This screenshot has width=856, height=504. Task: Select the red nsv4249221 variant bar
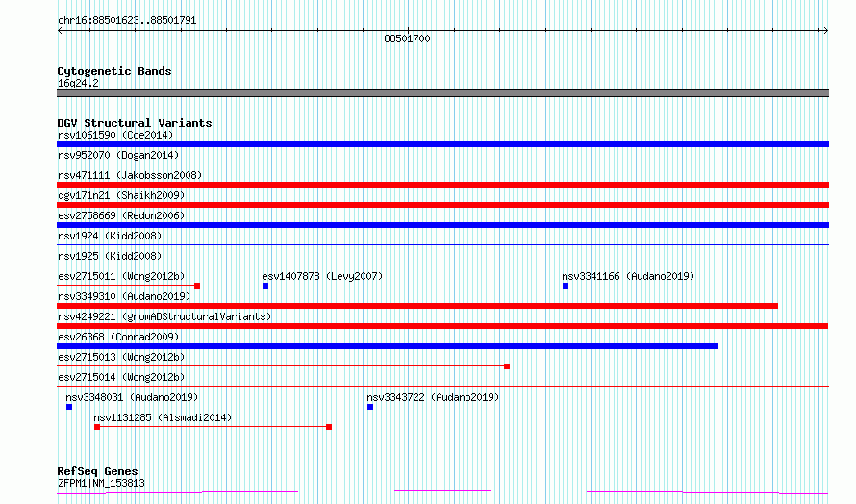coord(442,326)
